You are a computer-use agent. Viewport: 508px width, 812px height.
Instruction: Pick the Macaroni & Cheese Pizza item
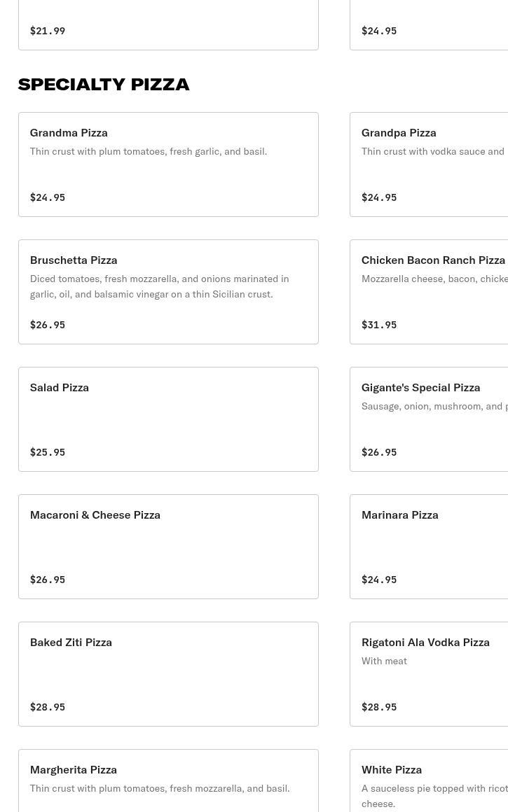coord(168,546)
